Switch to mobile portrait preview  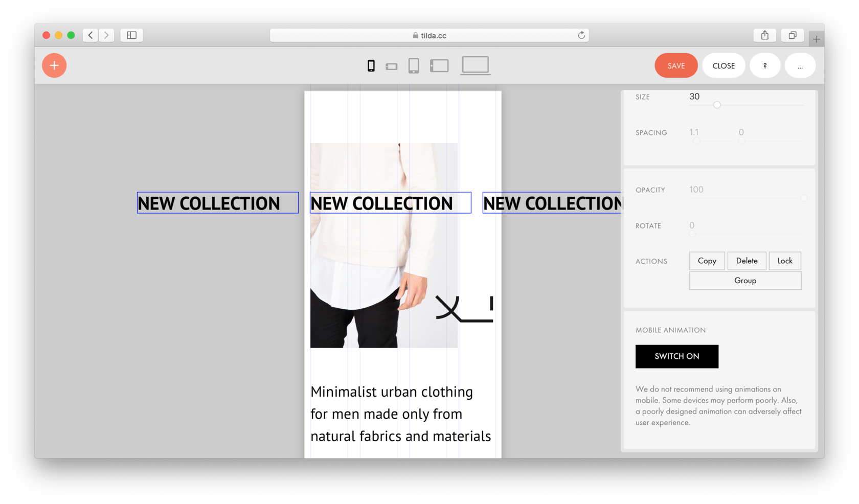pos(371,65)
